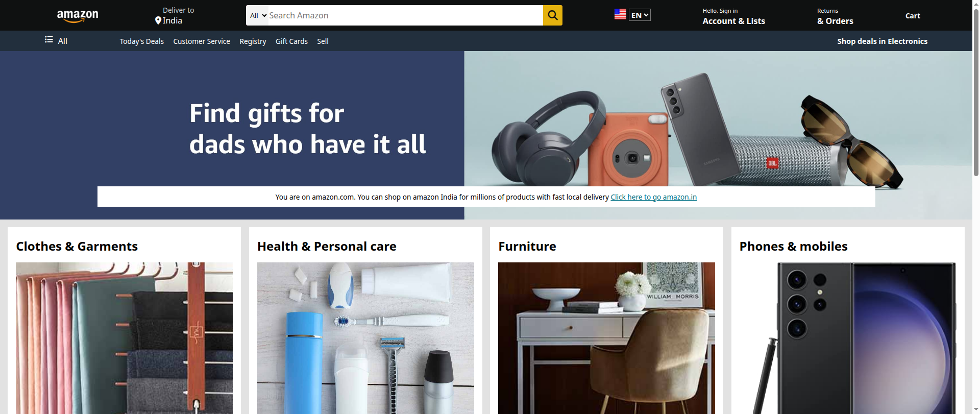Open the Cart
This screenshot has height=414, width=980.
(913, 16)
